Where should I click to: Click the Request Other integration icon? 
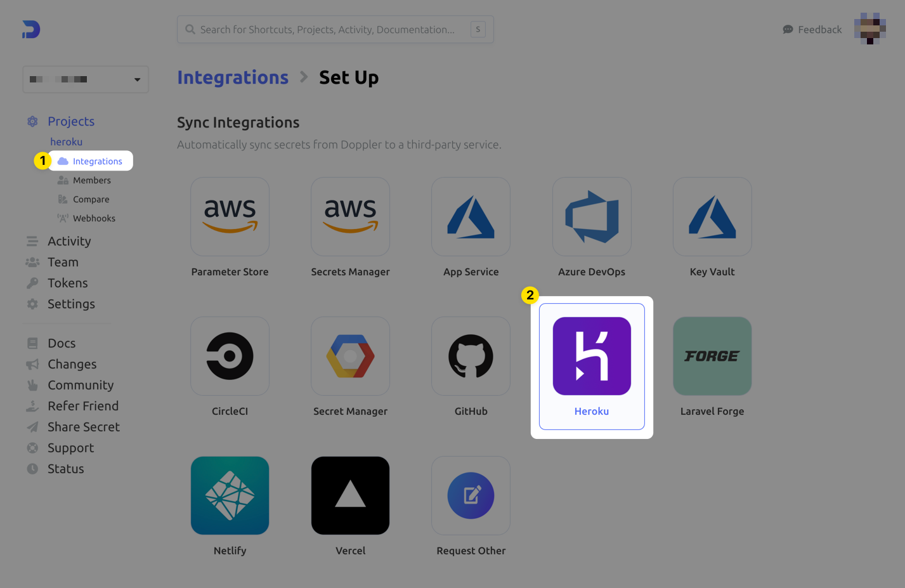pos(471,495)
